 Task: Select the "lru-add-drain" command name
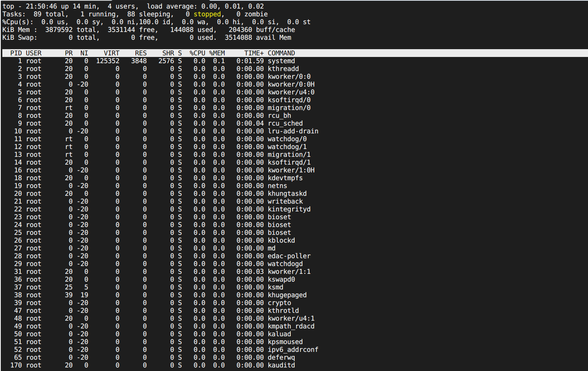pyautogui.click(x=293, y=131)
